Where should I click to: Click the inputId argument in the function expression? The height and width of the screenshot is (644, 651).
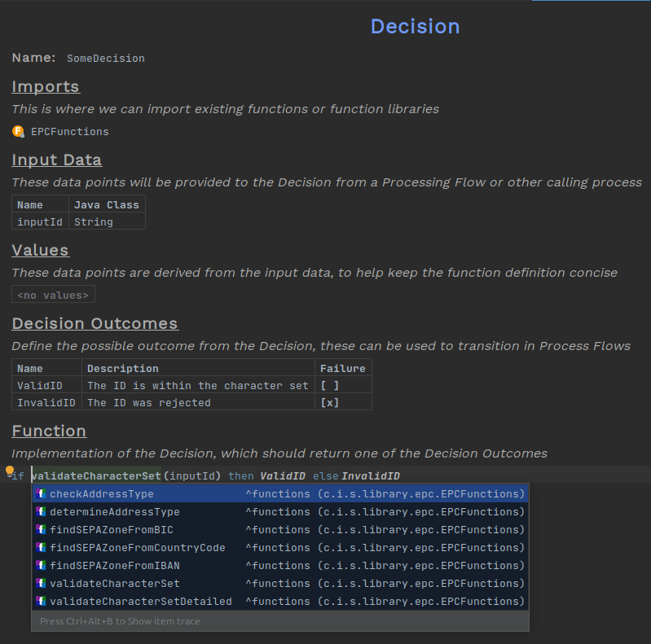193,476
